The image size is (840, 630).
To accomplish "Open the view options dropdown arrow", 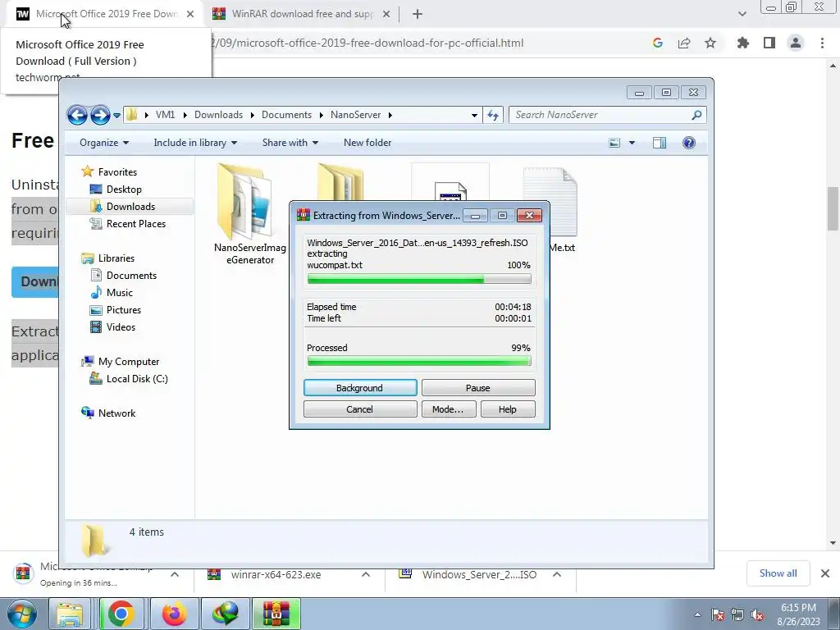I will click(632, 143).
